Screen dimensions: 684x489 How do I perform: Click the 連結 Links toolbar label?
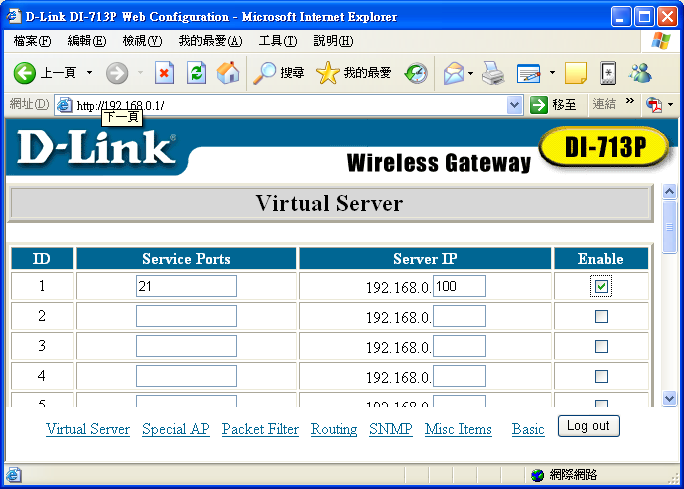click(604, 104)
